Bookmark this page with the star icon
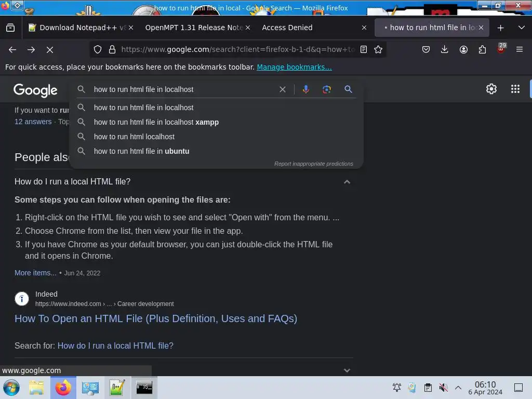 click(378, 49)
